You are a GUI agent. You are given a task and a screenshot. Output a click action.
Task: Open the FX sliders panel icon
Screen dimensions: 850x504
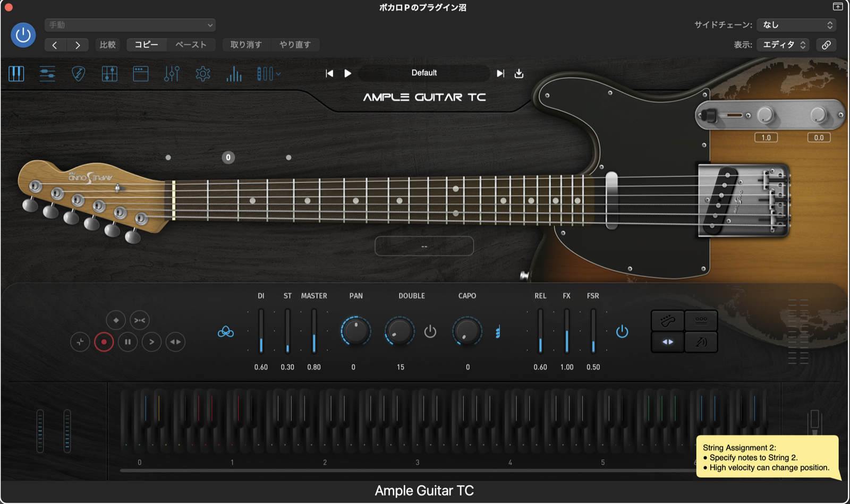[x=172, y=73]
